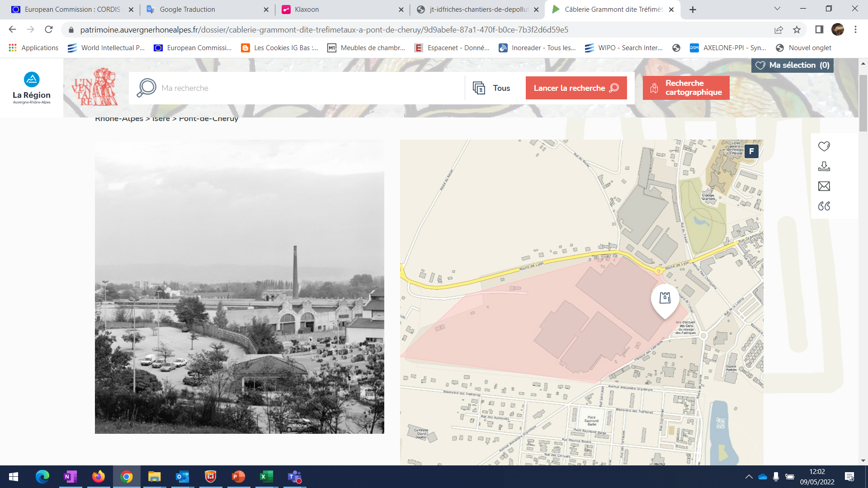Click the email envelope share icon
Screen dimensions: 868x488
824,186
